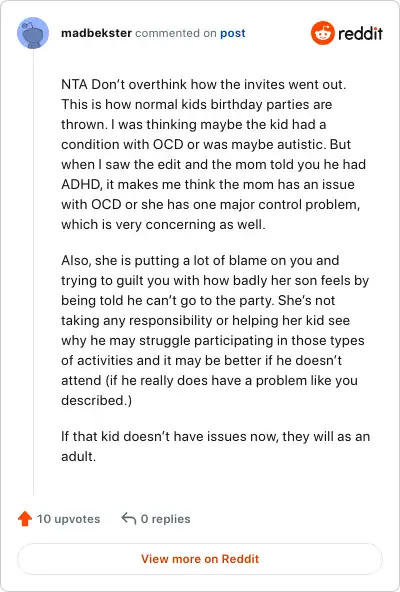Click the "NTA" verdict starting the comment
Viewport: 400px width, 592px height.
pyautogui.click(x=74, y=84)
